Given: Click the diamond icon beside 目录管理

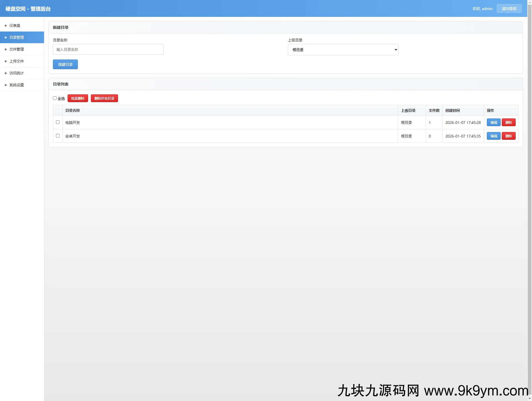Looking at the screenshot, I should click(x=6, y=37).
